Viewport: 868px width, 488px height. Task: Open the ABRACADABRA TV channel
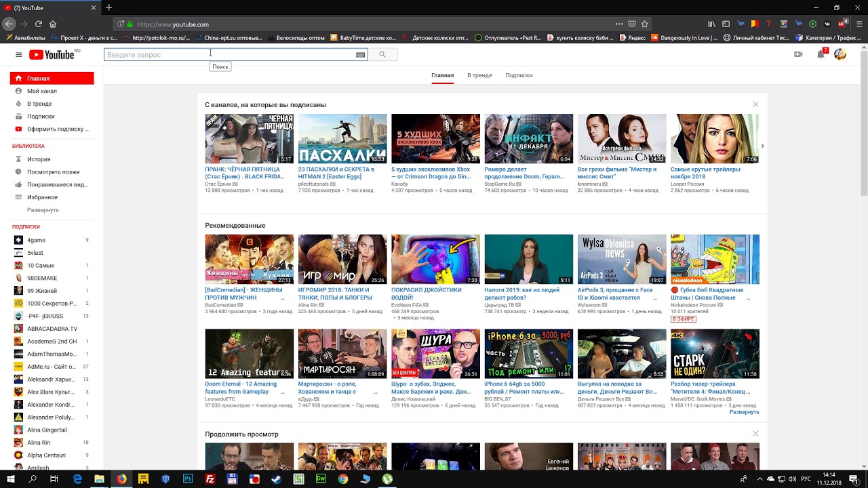pos(52,329)
